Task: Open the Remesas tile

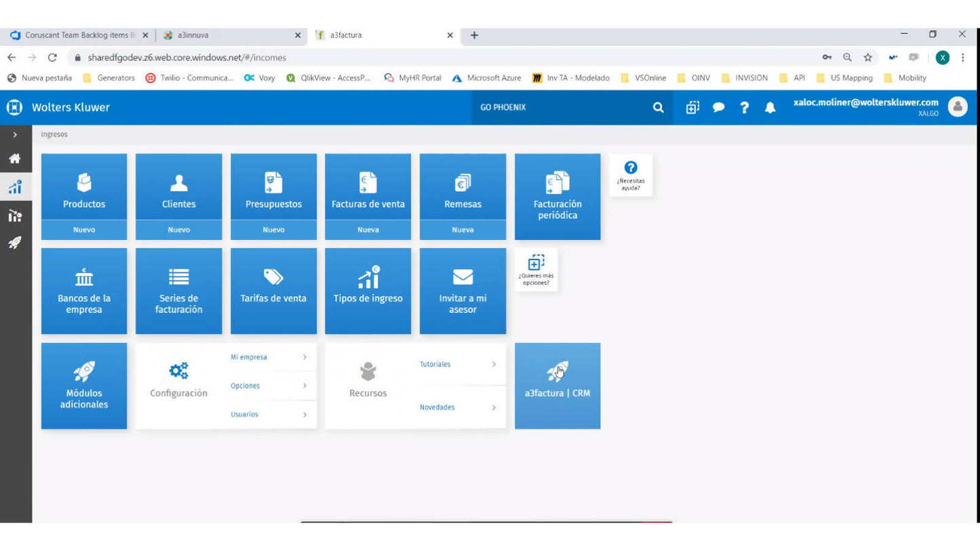Action: tap(463, 187)
